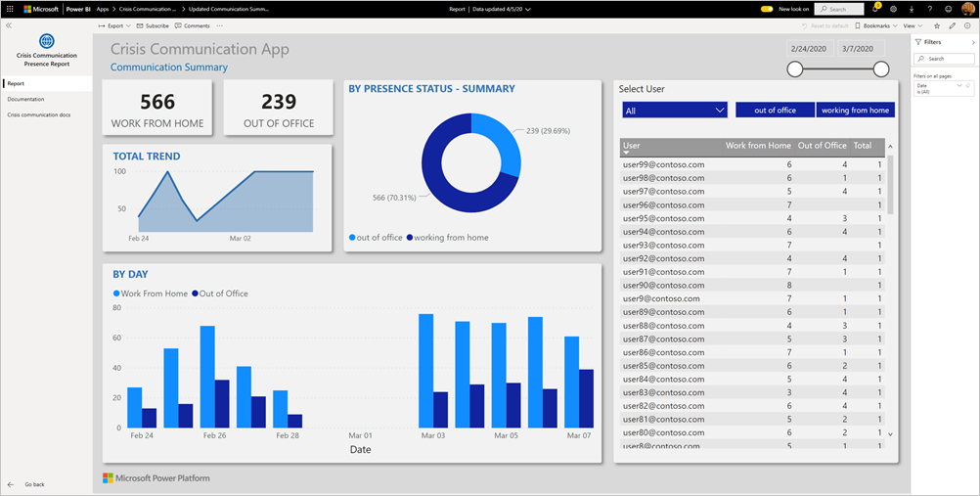Select the out of office slicer button
The height and width of the screenshot is (496, 980).
coord(775,111)
